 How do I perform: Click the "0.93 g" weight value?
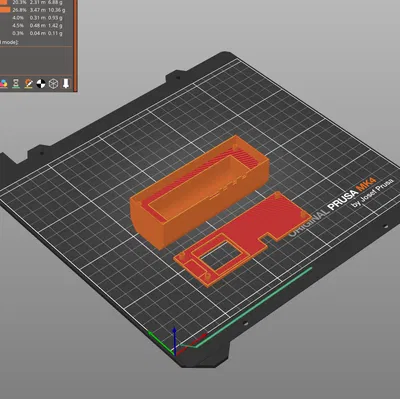tap(55, 18)
